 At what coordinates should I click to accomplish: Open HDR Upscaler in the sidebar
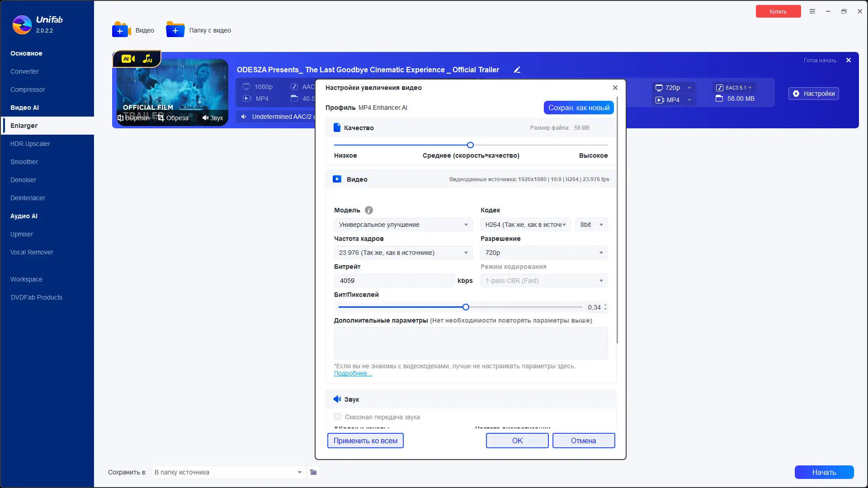pos(30,144)
